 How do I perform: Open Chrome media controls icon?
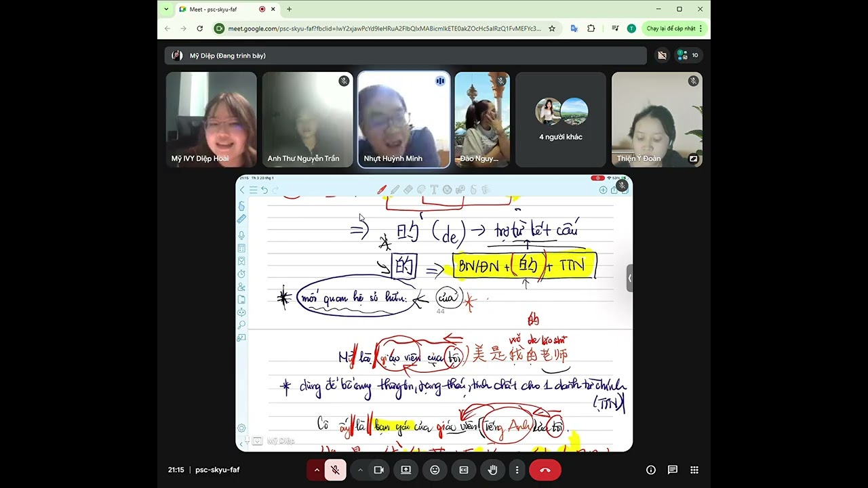click(615, 28)
